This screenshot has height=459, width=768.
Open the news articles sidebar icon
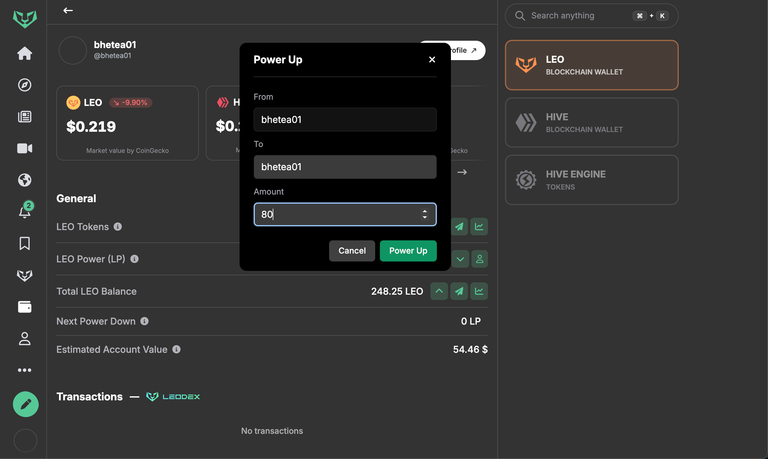24,117
